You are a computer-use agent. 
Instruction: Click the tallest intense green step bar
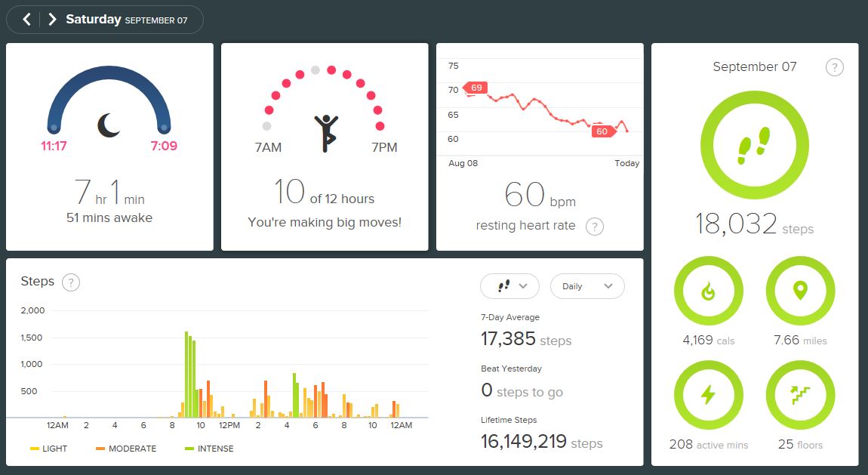pyautogui.click(x=186, y=375)
